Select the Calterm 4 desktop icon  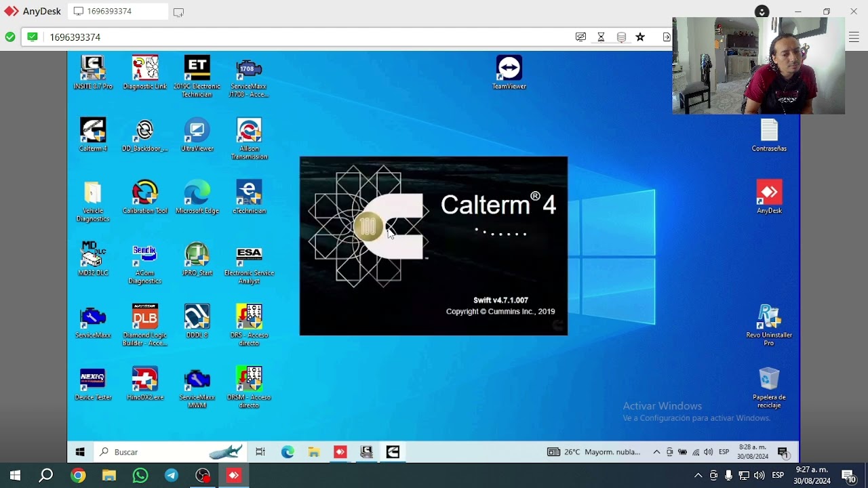coord(93,135)
